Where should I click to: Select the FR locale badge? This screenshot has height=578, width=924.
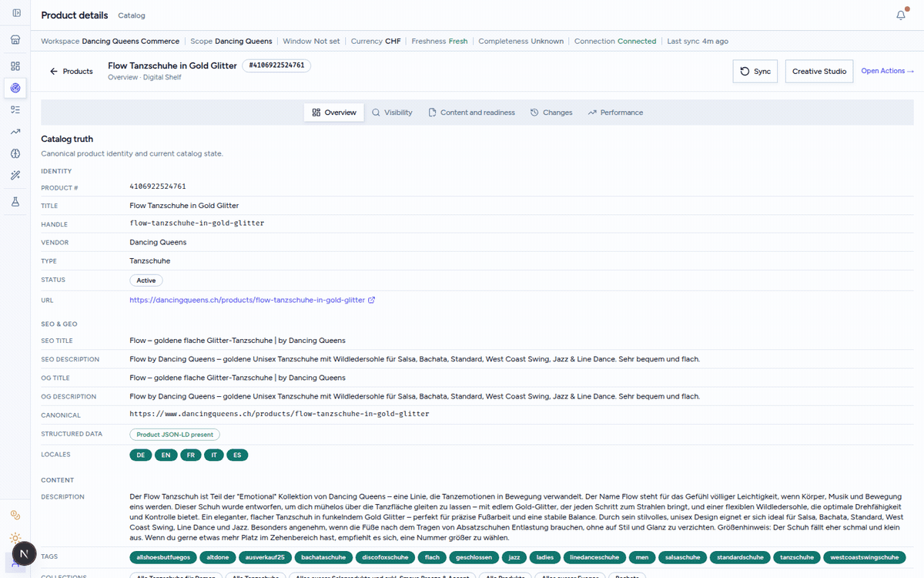191,455
